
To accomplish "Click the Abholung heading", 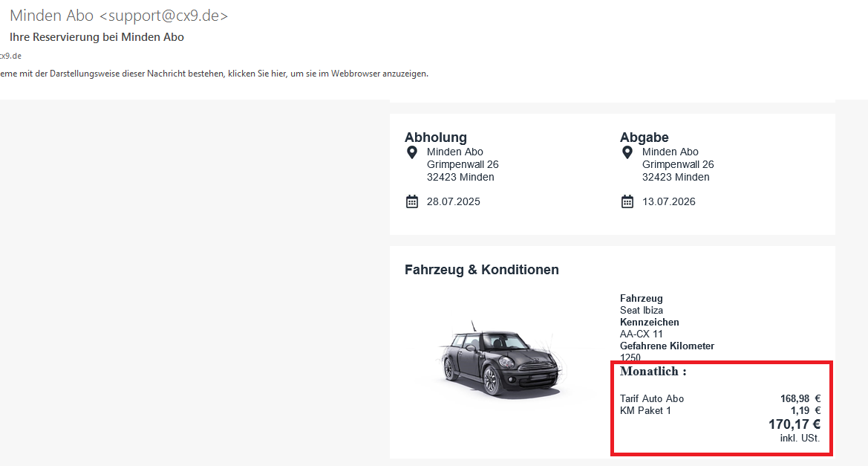I will (x=436, y=137).
